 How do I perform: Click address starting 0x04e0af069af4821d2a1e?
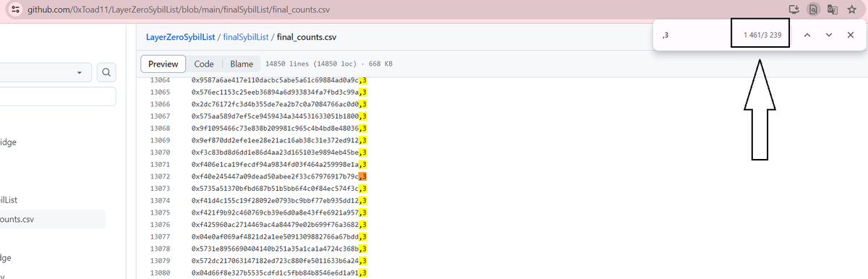tap(276, 236)
